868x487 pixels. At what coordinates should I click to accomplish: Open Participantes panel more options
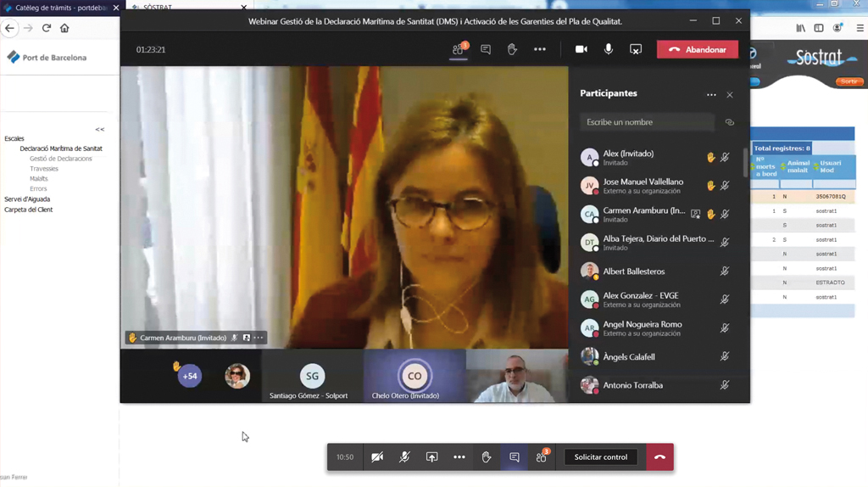click(x=711, y=95)
